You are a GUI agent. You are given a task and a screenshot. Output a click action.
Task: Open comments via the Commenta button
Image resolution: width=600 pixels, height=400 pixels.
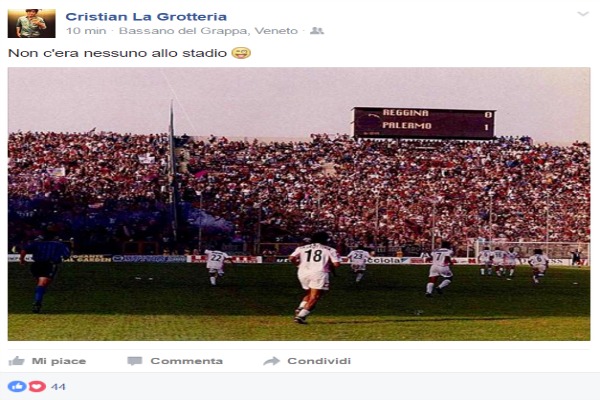(175, 361)
